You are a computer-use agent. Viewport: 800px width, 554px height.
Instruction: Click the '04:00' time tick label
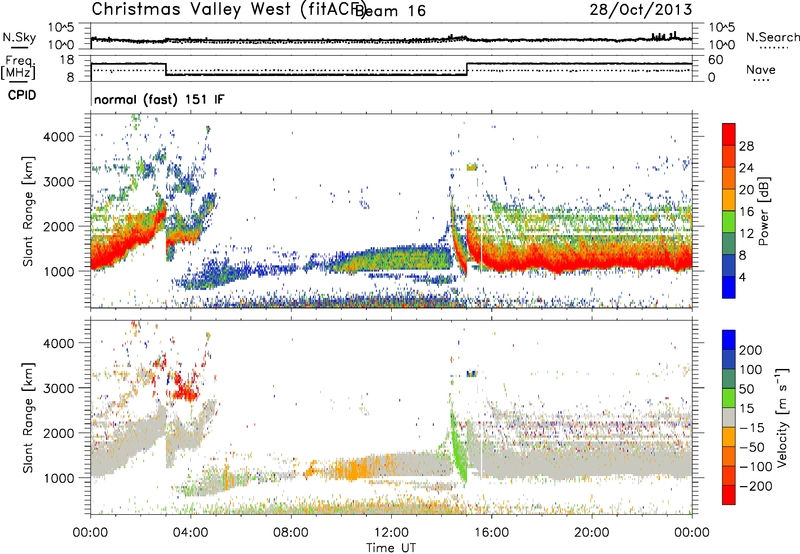[190, 533]
